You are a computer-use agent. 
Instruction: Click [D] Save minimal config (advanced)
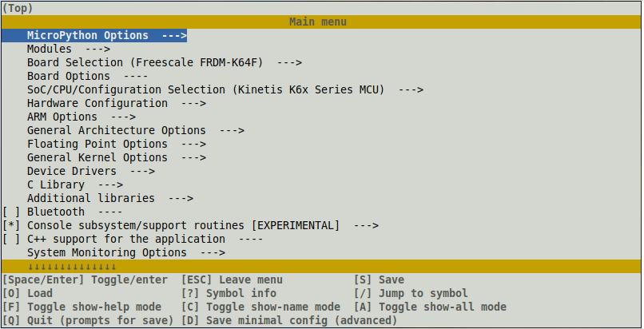point(289,320)
